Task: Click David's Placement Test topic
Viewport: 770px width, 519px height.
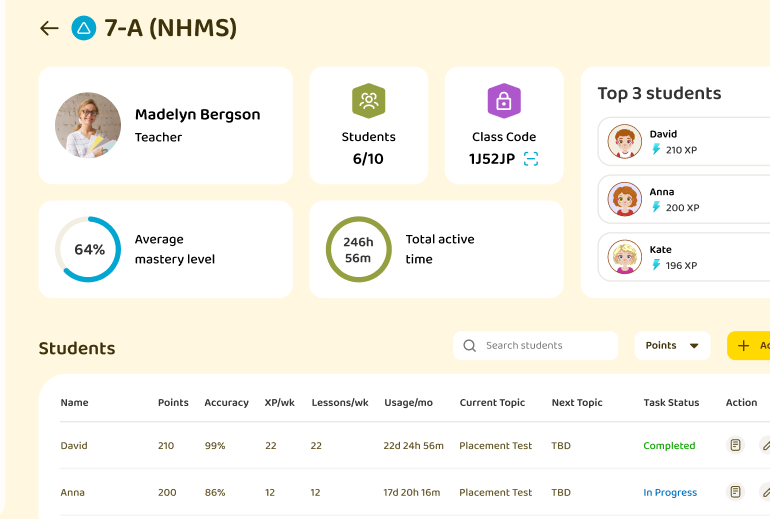Action: tap(495, 445)
